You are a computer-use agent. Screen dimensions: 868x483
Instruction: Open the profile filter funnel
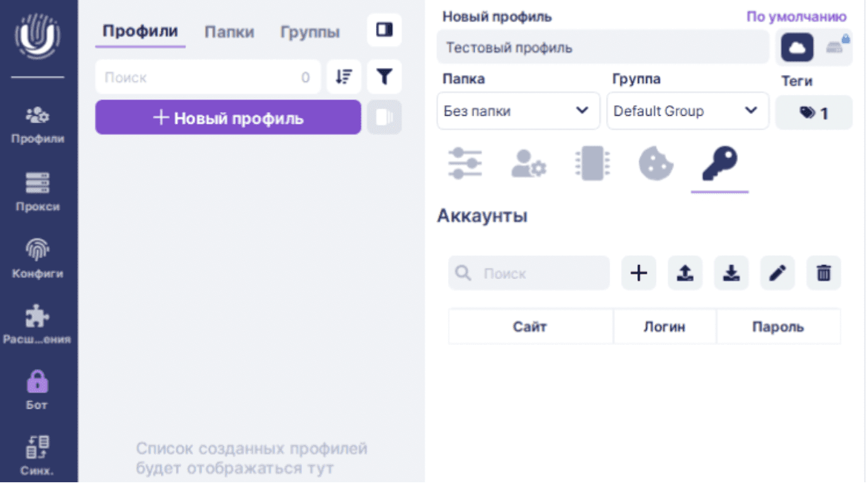[x=384, y=76]
